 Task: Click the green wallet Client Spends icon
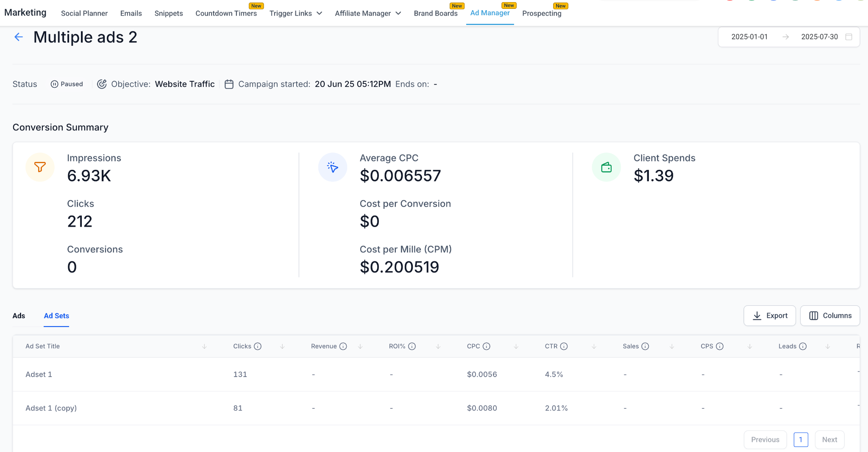pos(606,167)
